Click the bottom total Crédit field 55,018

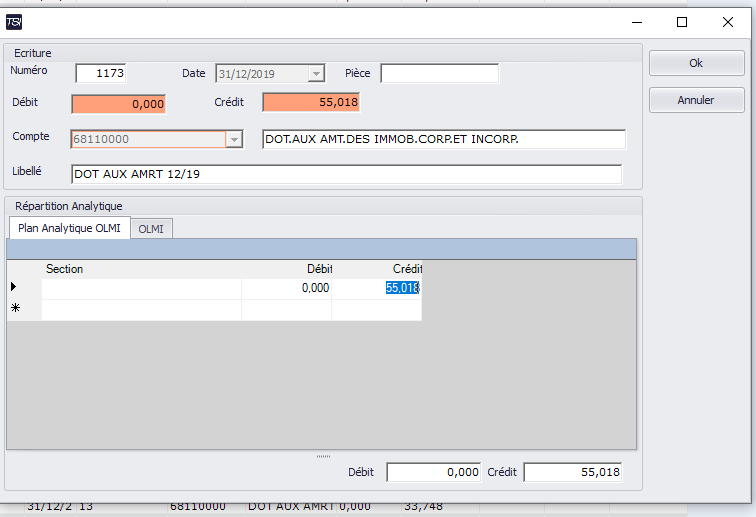coord(573,472)
